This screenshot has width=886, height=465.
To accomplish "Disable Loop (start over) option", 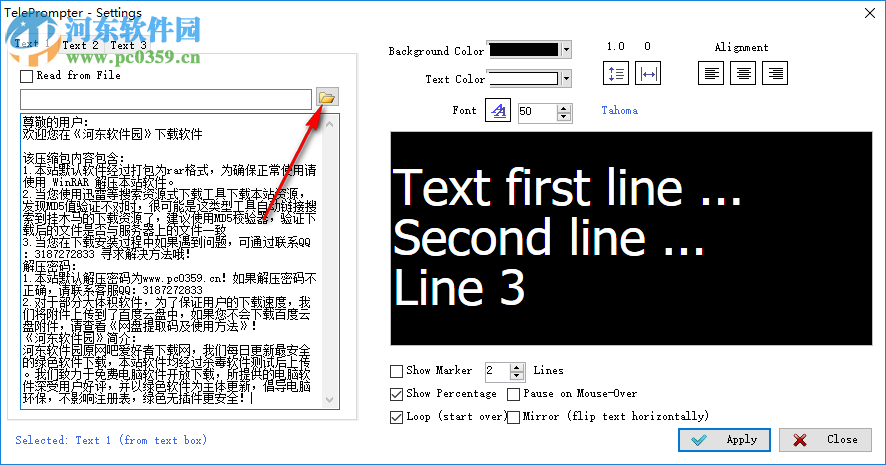I will (397, 418).
